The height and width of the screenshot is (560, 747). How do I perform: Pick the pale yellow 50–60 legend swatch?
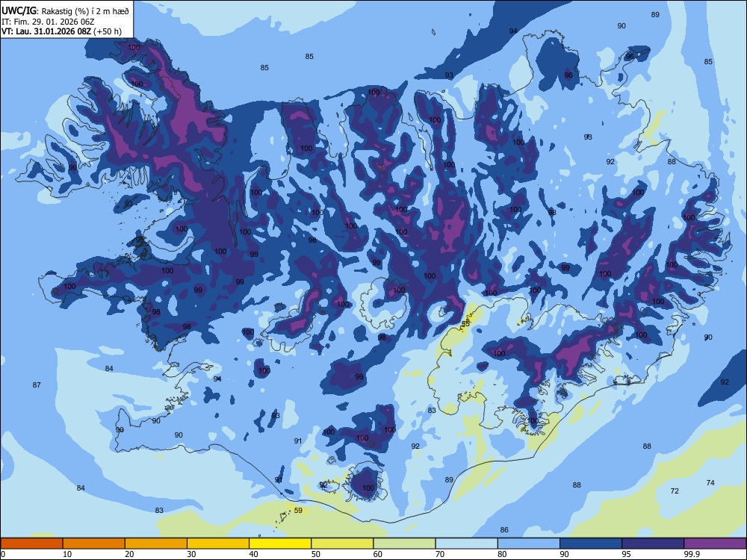342,544
